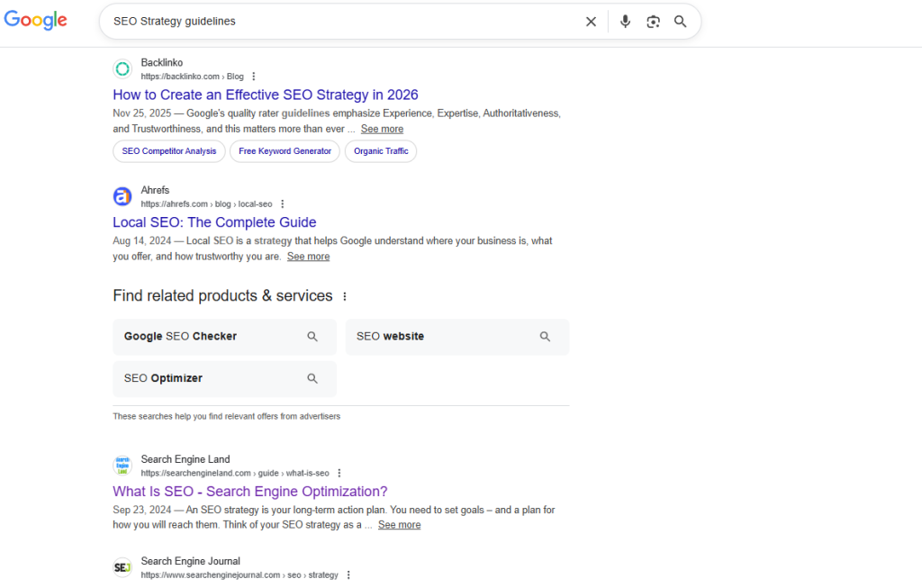
Task: Open search by image camera icon
Action: click(x=653, y=22)
